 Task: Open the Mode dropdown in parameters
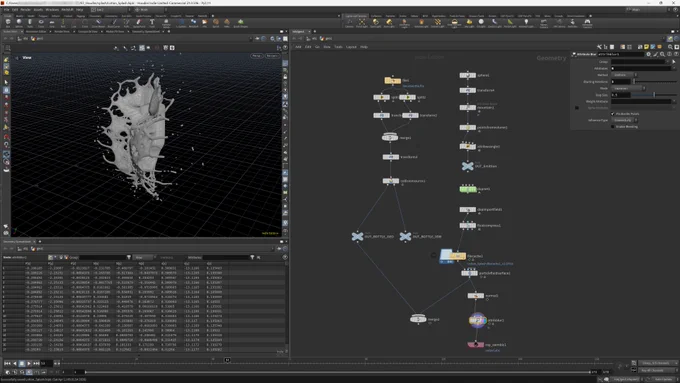[628, 88]
